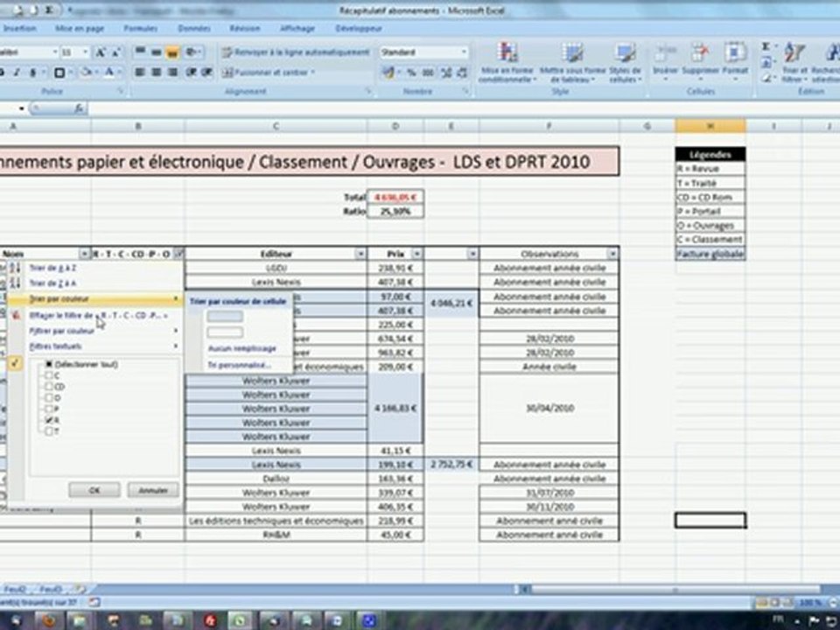Image resolution: width=840 pixels, height=630 pixels.
Task: Sort by the light blue cell color
Action: pyautogui.click(x=225, y=317)
